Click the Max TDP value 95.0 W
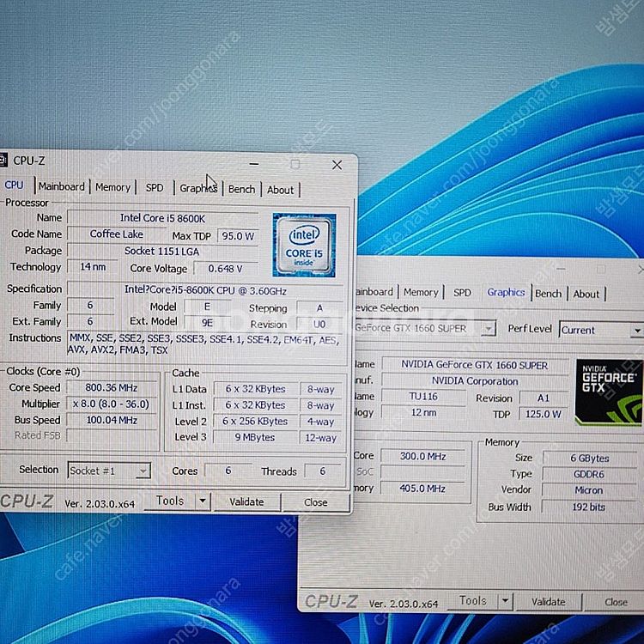644x644 pixels. coord(238,236)
